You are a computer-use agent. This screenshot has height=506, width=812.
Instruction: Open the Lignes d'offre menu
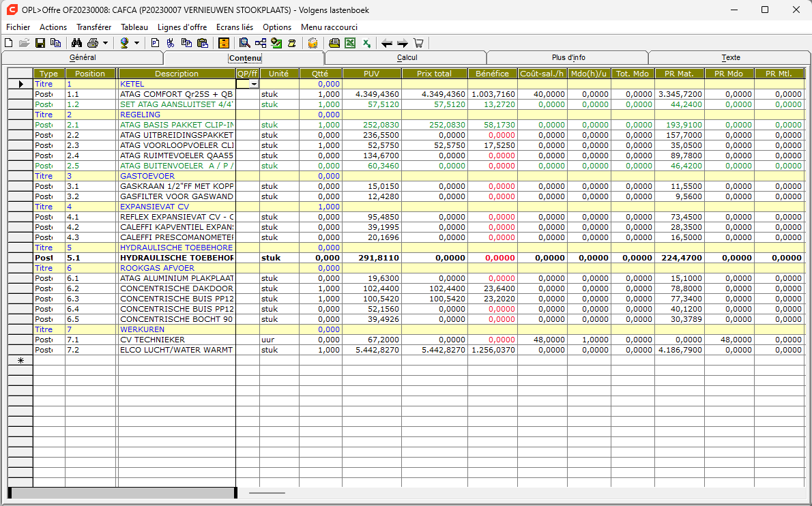[182, 27]
